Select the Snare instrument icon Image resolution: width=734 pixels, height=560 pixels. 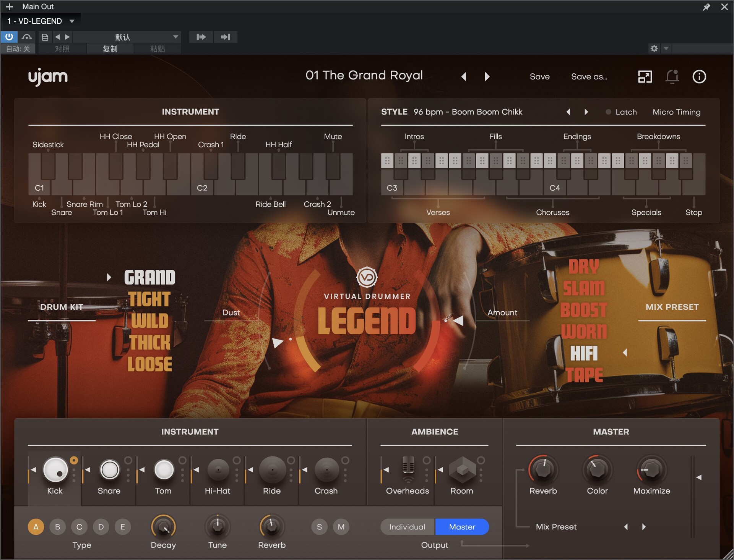tap(110, 469)
